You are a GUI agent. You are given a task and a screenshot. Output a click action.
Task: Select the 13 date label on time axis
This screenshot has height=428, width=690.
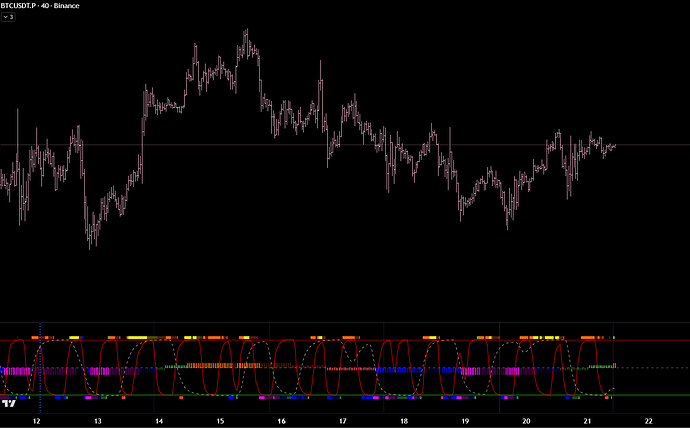[x=98, y=421]
